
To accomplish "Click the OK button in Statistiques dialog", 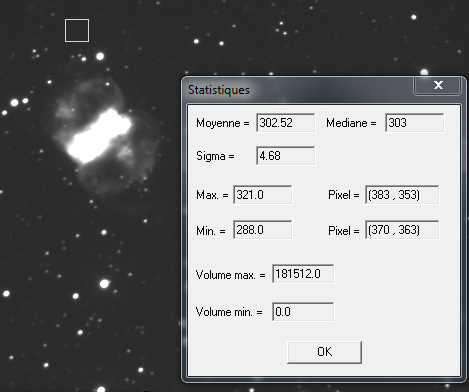I will (x=324, y=352).
